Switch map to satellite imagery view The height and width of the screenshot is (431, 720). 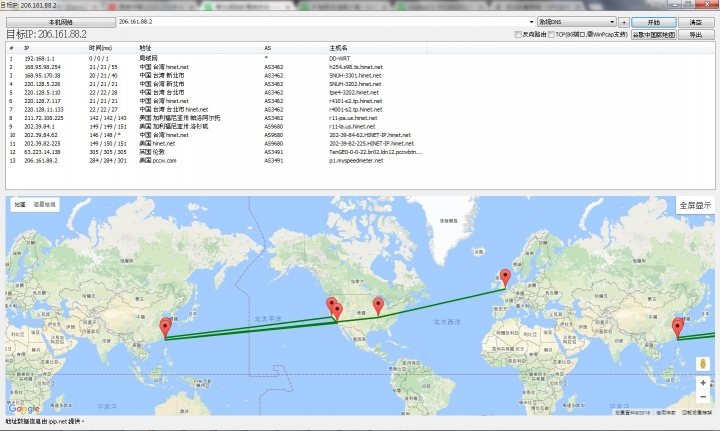[44, 205]
